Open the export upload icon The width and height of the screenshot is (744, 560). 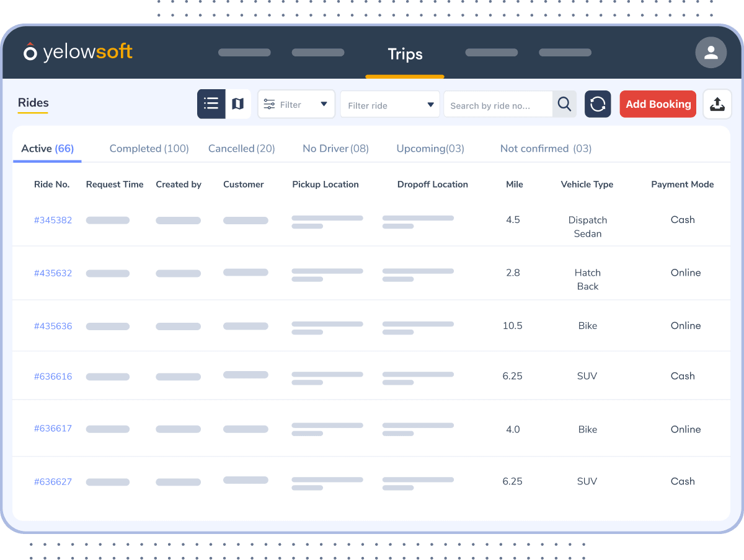717,103
